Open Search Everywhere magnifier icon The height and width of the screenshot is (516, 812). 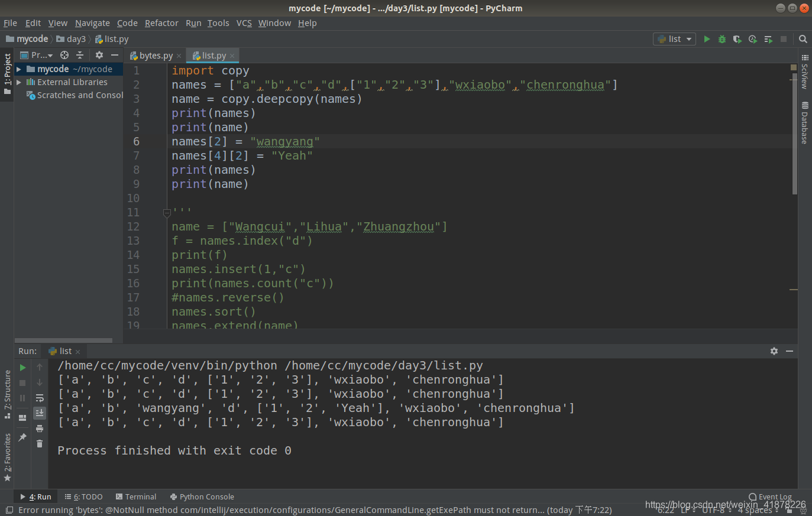click(x=803, y=39)
